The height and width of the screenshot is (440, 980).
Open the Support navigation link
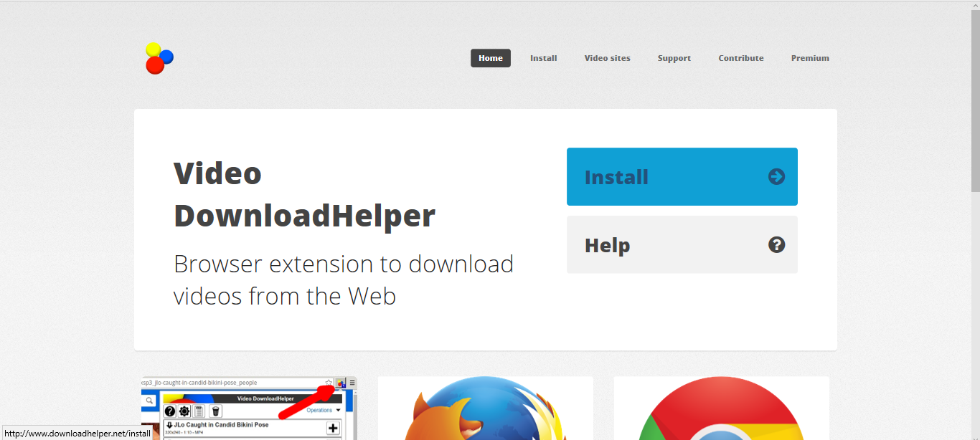(x=674, y=58)
